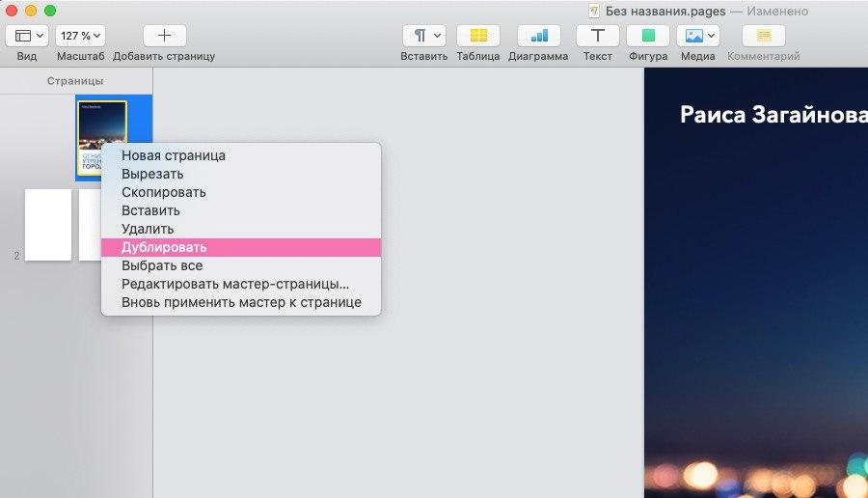
Task: Pick Удалить to delete the page
Action: click(x=148, y=229)
